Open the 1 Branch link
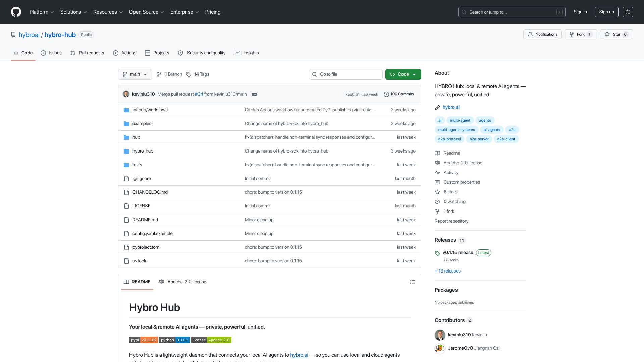The height and width of the screenshot is (362, 644). (x=170, y=74)
